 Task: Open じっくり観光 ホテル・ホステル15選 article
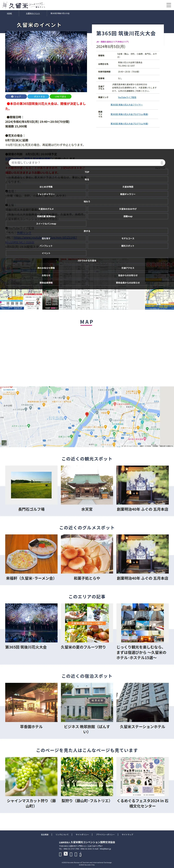tap(143, 632)
